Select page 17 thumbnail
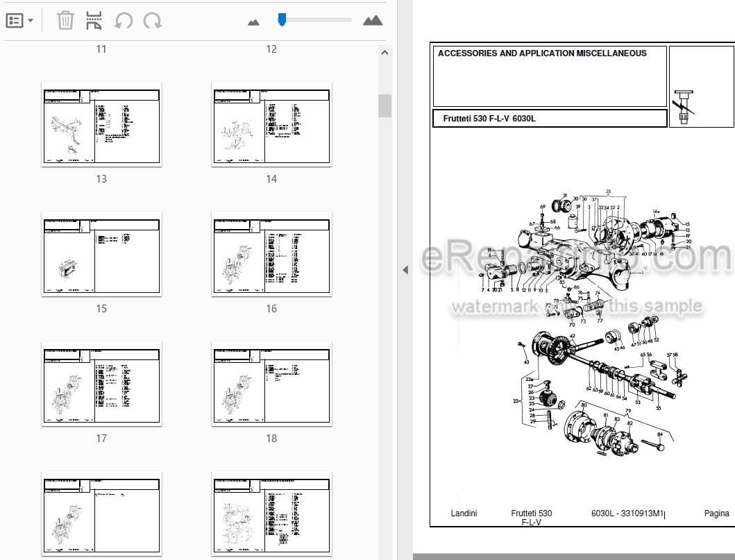 102,384
